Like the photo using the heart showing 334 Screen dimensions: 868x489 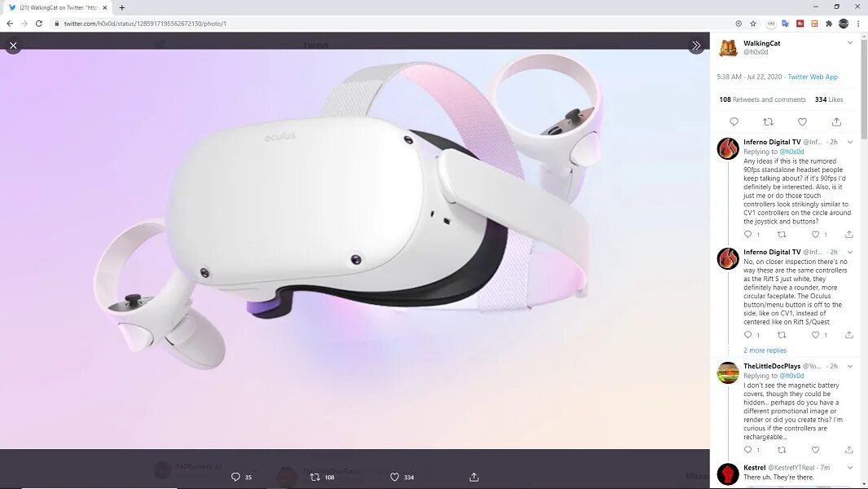coord(395,477)
